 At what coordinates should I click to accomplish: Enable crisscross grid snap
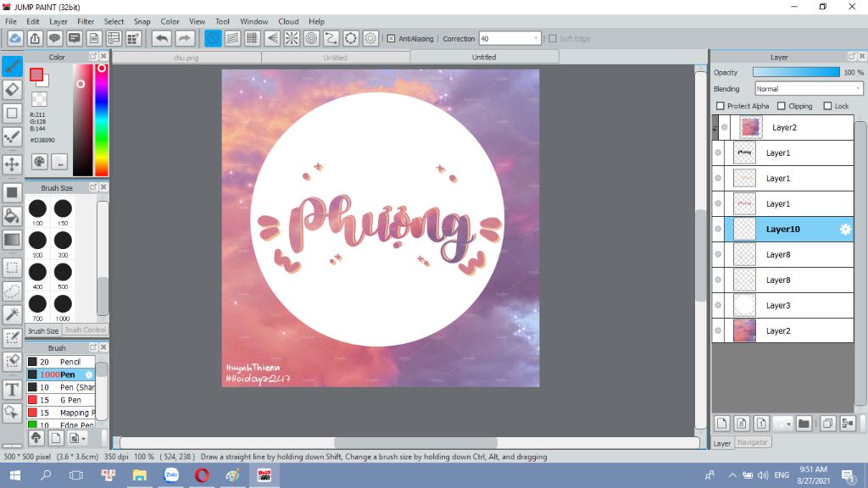[x=253, y=39]
